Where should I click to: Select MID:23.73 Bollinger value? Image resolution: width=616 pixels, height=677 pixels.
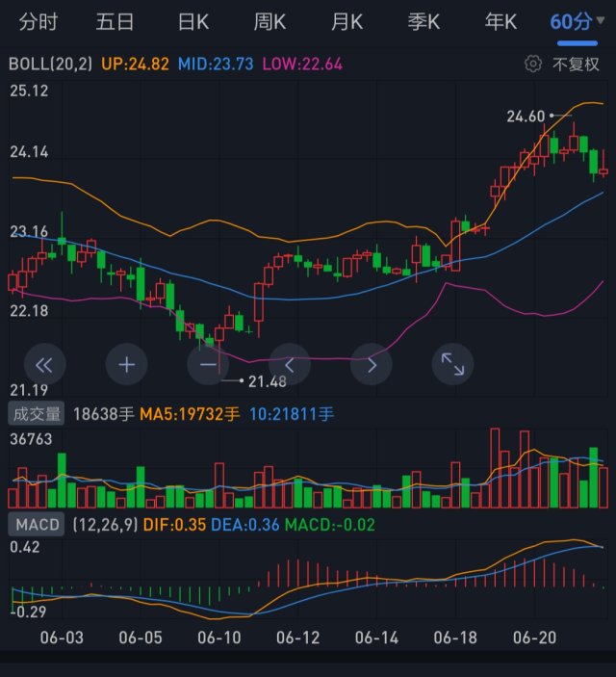point(216,65)
